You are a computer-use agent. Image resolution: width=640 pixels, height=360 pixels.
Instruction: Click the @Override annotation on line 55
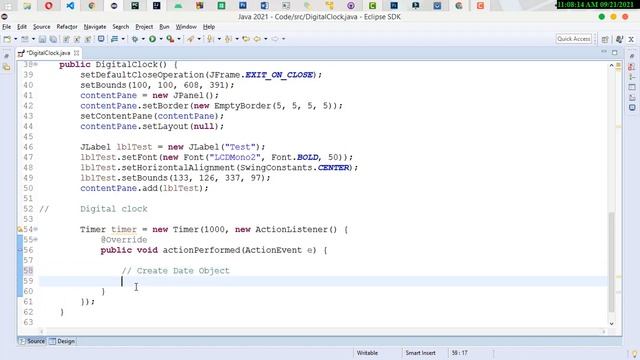coord(124,240)
